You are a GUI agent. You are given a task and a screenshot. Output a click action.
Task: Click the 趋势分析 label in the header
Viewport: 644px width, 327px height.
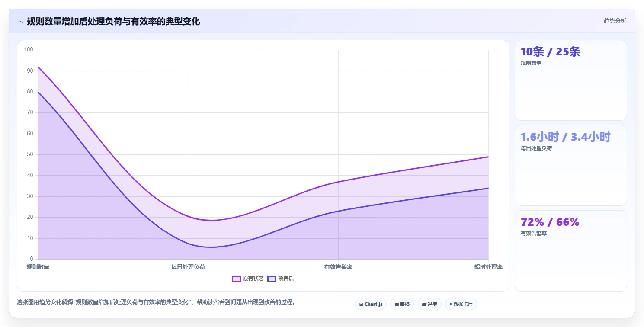[x=615, y=21]
